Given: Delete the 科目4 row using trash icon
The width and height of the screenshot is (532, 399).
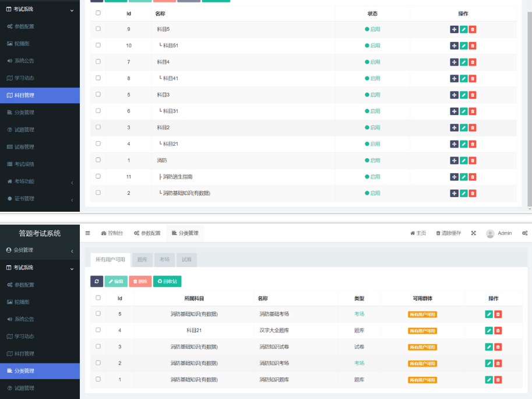Looking at the screenshot, I should 473,62.
